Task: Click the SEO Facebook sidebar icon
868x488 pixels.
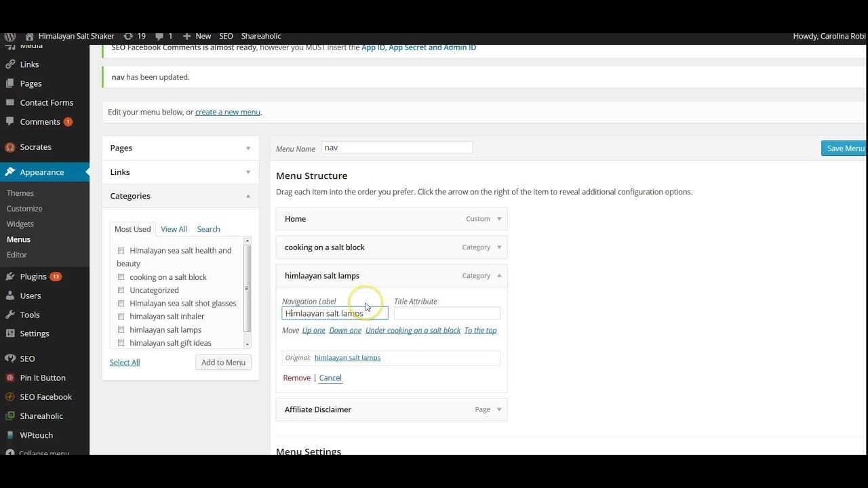Action: tap(9, 396)
